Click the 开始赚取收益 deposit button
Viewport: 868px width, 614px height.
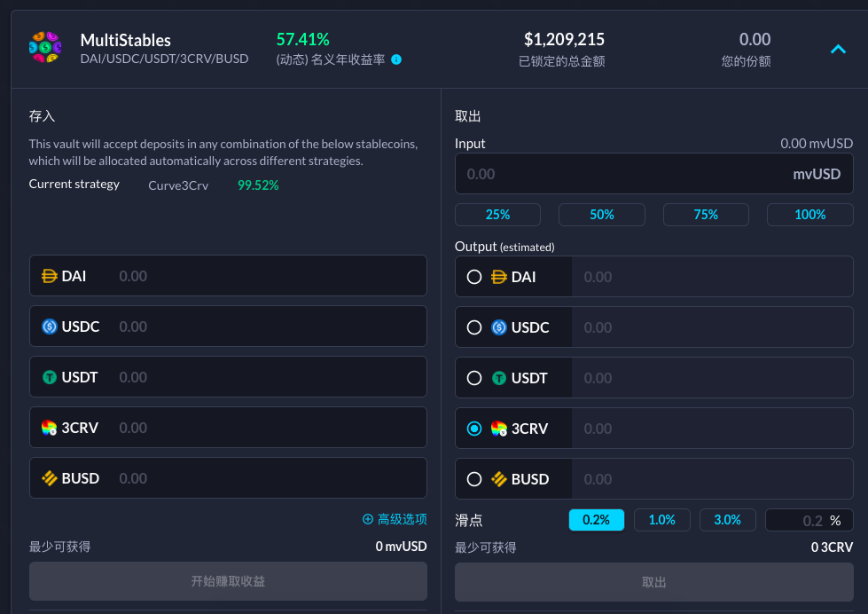coord(228,581)
